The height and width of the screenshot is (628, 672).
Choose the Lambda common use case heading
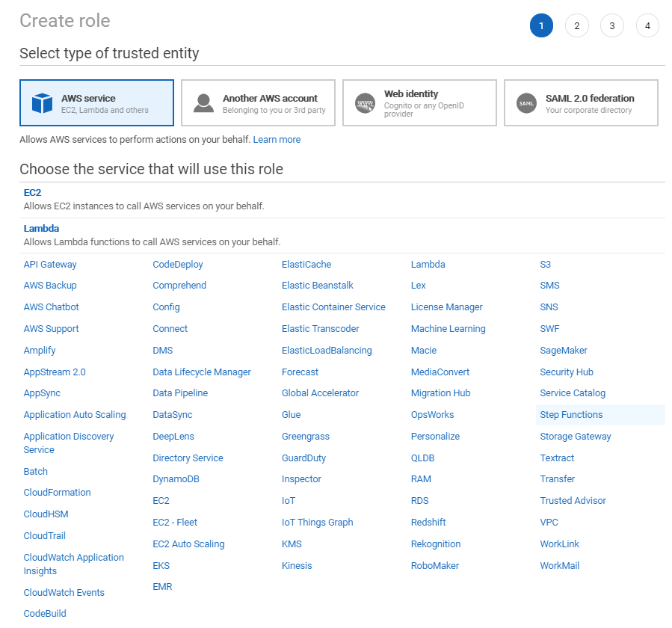[41, 229]
